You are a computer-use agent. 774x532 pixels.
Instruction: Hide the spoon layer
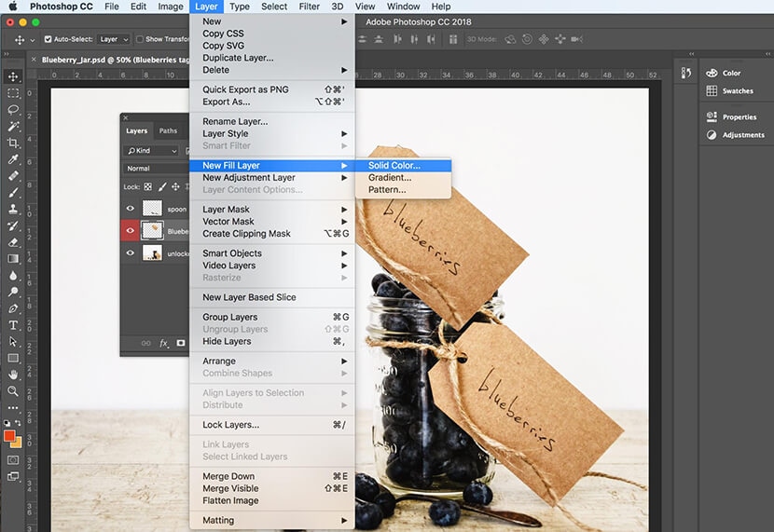[x=131, y=209]
